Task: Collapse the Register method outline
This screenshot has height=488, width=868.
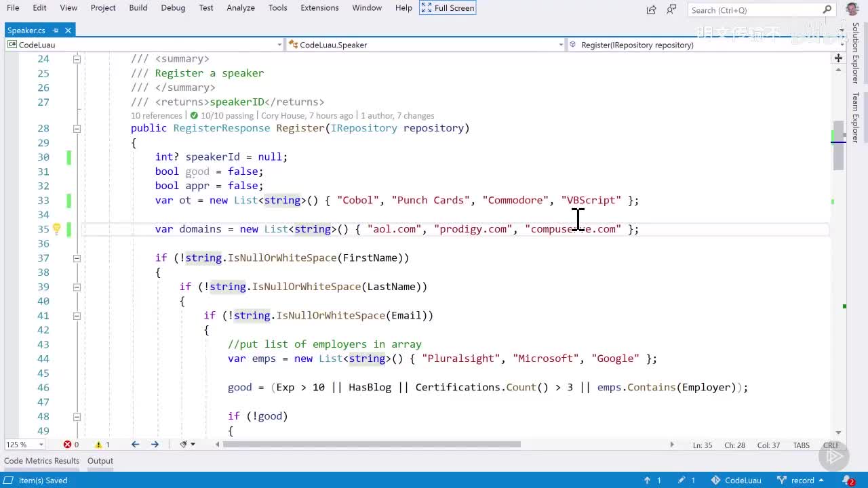Action: [x=77, y=128]
